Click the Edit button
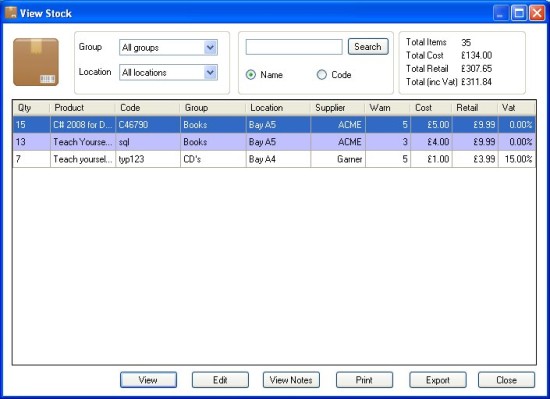This screenshot has width=550, height=399. pos(220,380)
